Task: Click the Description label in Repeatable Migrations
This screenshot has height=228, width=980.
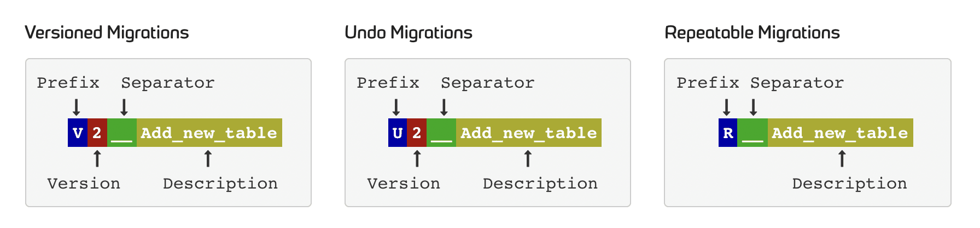Action: coord(849,184)
